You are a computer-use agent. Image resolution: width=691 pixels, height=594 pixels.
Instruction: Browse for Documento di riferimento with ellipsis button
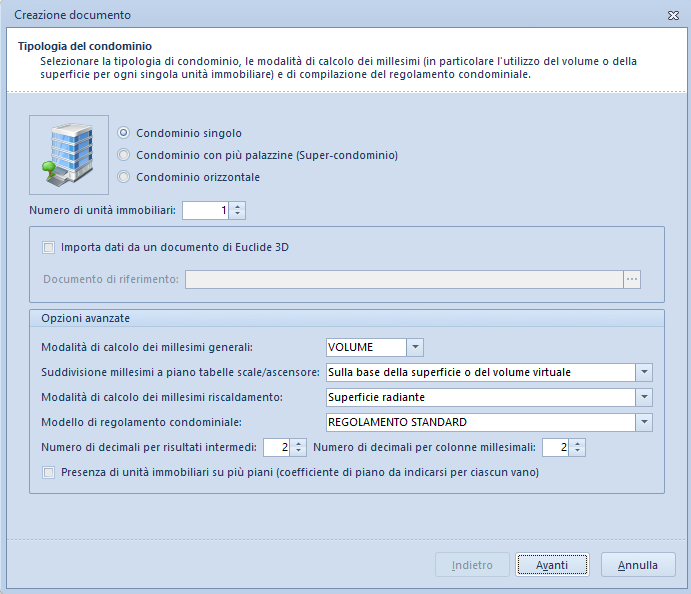(632, 279)
